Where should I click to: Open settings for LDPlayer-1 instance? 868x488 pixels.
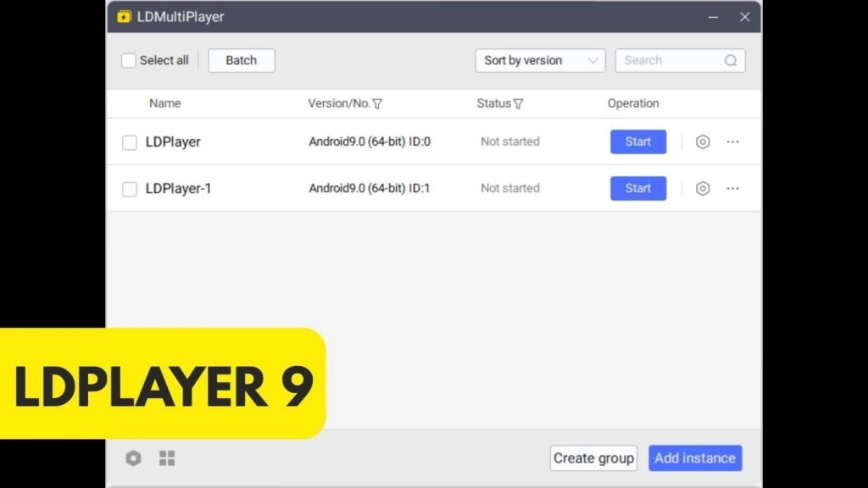pos(703,189)
